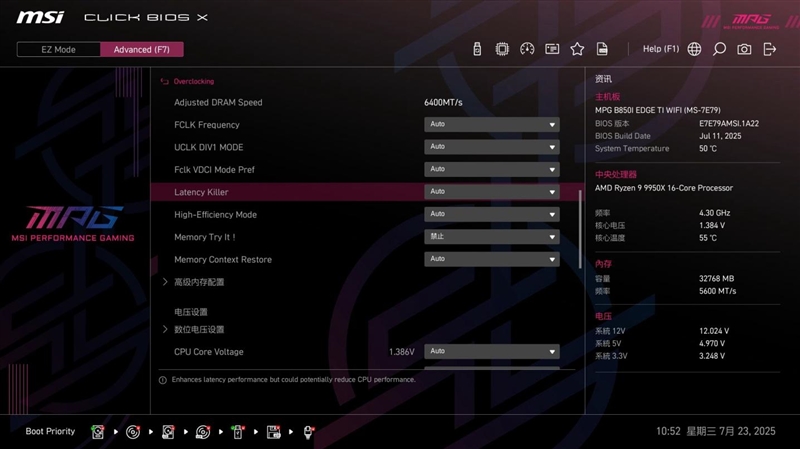Select the Memory Try It ! label
Viewport: 800px width, 449px height.
(205, 237)
